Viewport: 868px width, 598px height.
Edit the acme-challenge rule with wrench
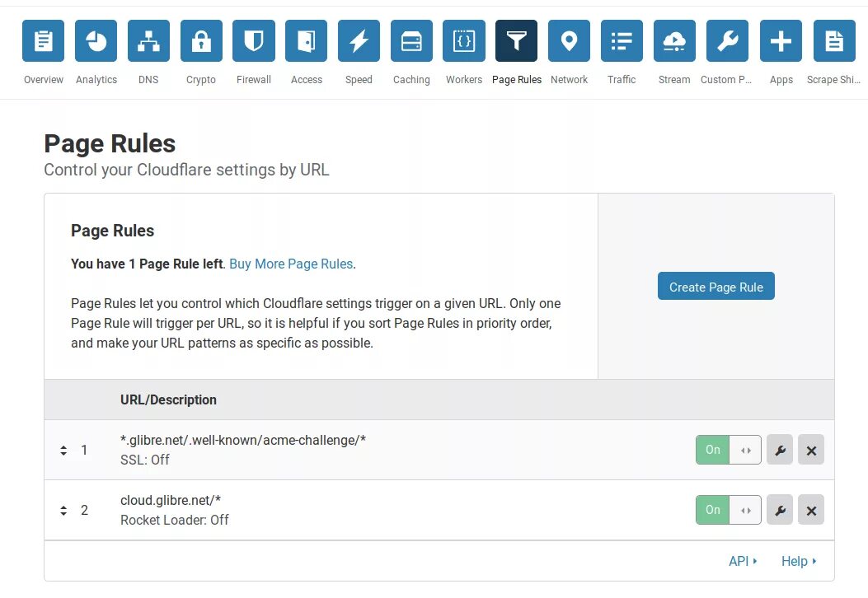780,450
